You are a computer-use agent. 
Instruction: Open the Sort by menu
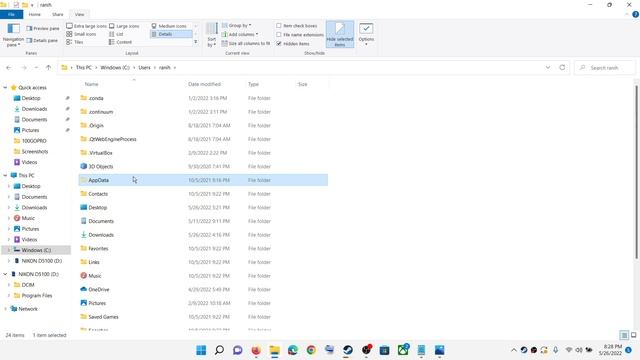click(x=211, y=35)
